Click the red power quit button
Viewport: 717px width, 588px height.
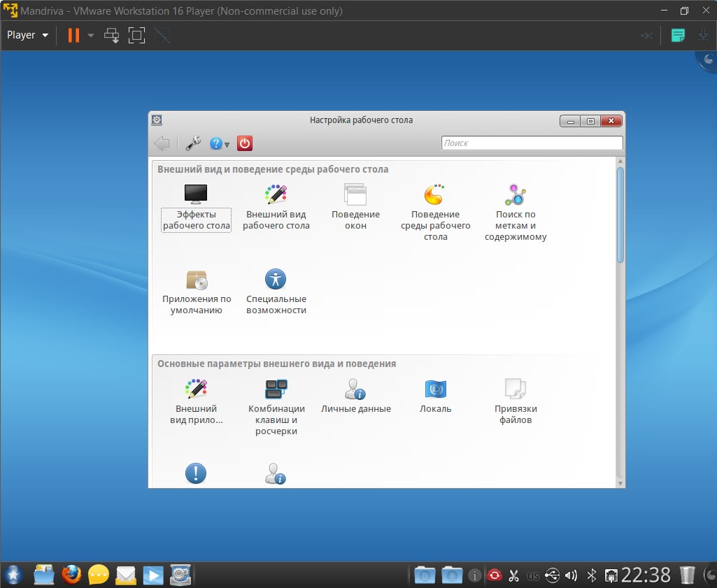[245, 143]
